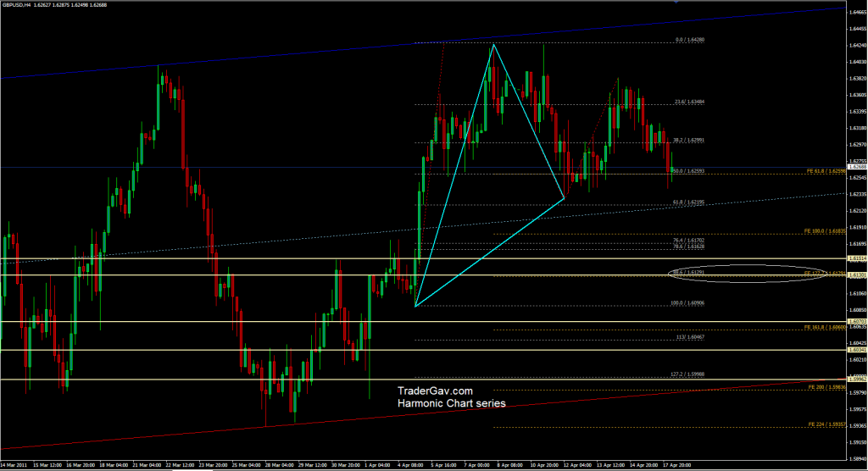
Task: Click the horizontal line price tag 1.60341
Action: [x=858, y=350]
